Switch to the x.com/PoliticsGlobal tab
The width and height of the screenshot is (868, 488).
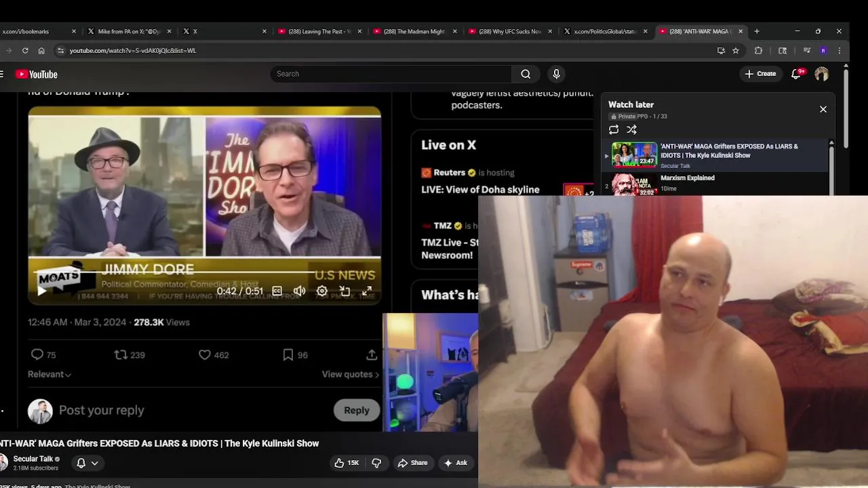pyautogui.click(x=604, y=31)
